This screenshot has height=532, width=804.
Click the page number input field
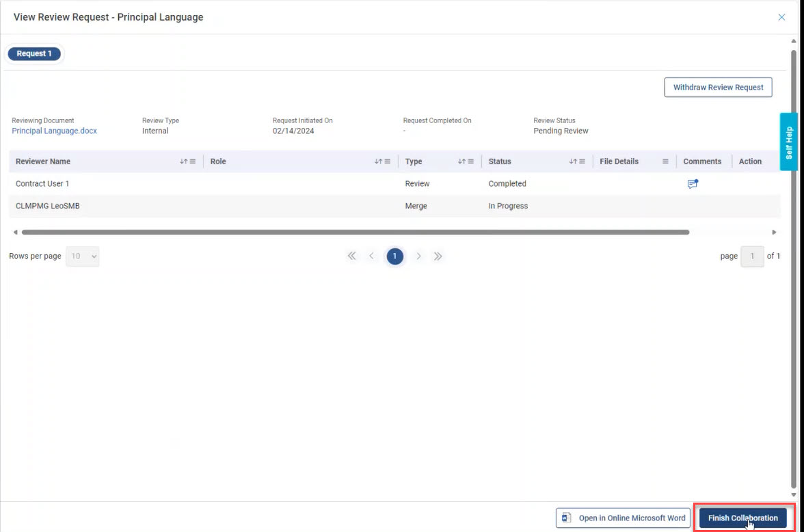pyautogui.click(x=752, y=256)
